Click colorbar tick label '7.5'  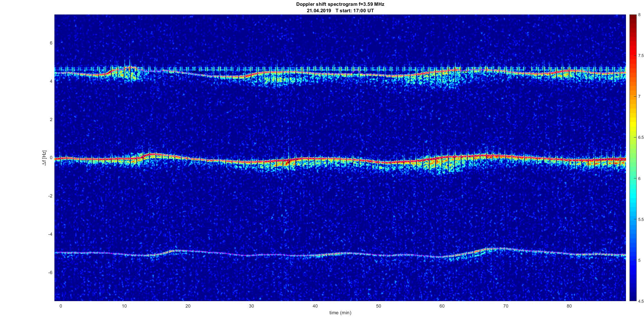pos(641,56)
